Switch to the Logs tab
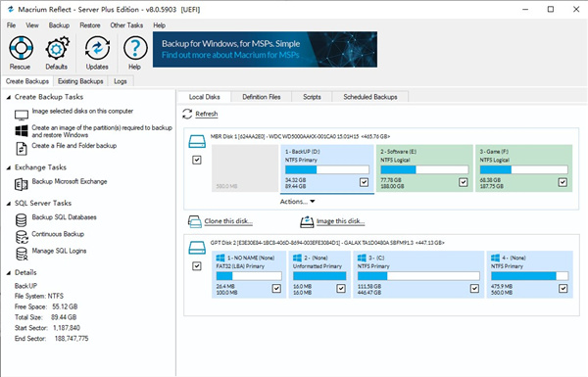The image size is (588, 377). pyautogui.click(x=121, y=81)
